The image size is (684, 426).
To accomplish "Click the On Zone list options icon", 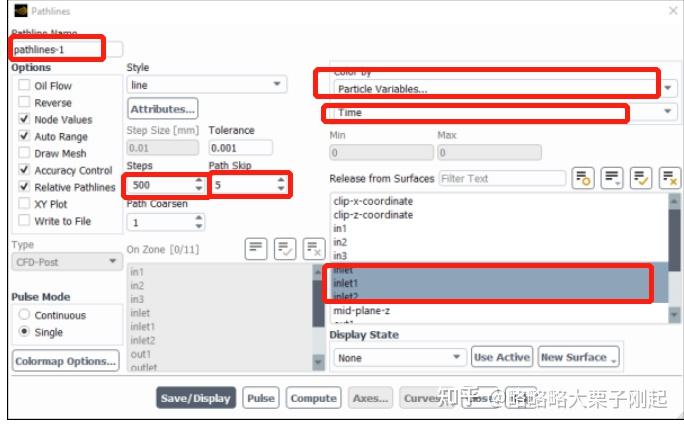I will 256,249.
